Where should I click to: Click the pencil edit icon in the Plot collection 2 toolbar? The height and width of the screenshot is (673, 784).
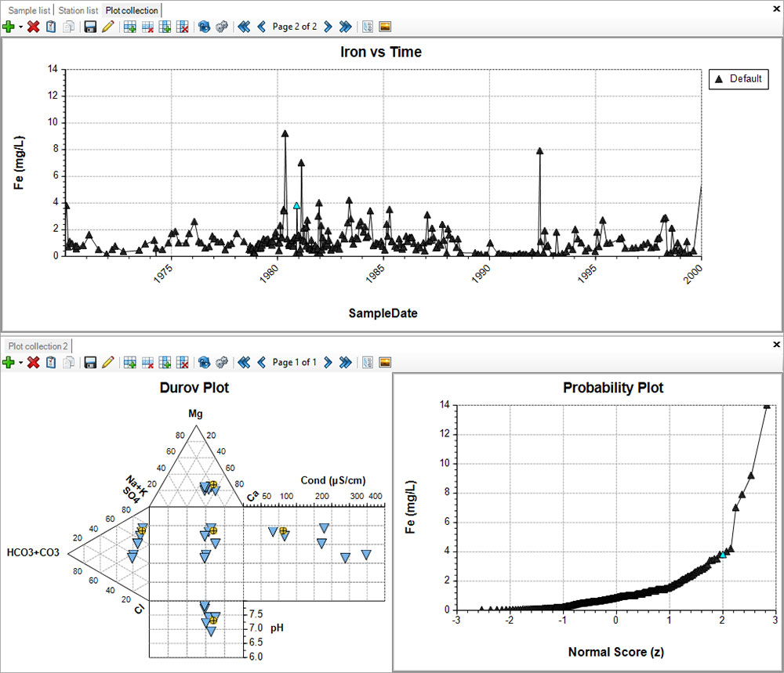tap(107, 363)
